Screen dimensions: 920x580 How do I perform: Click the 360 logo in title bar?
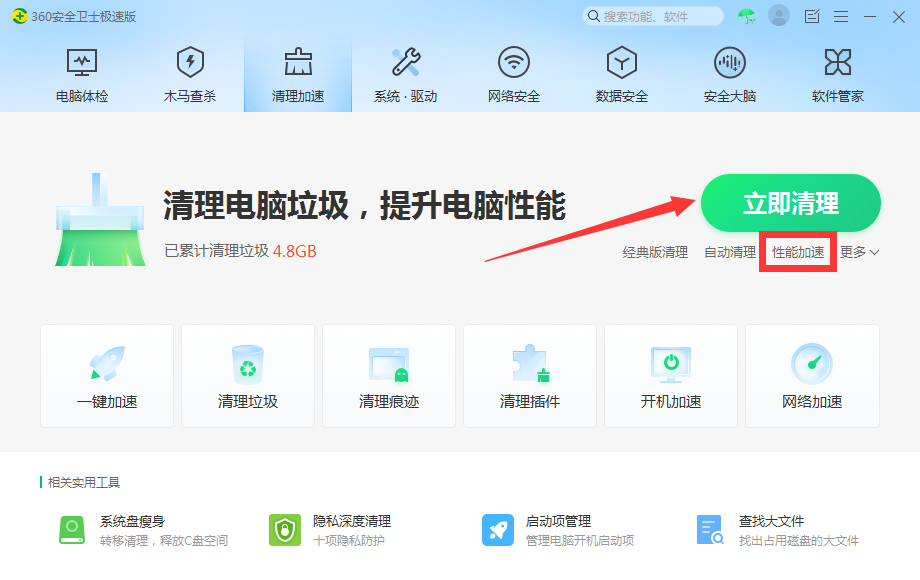(19, 16)
